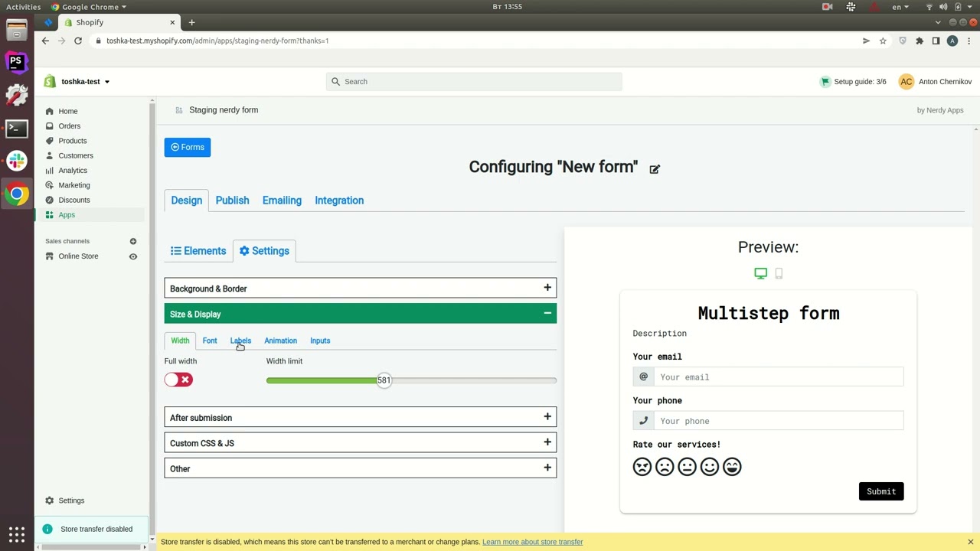Screen dimensions: 980x551
Task: Toggle Online Store visibility icon
Action: point(132,256)
